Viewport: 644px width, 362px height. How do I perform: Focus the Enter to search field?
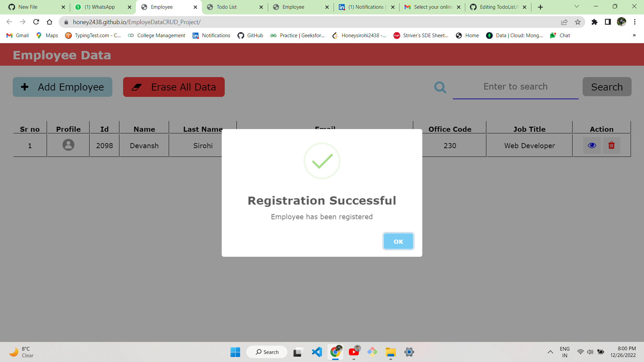(x=515, y=87)
